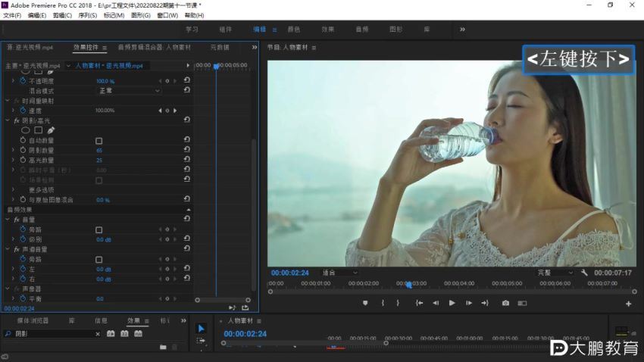This screenshot has width=644, height=362.
Task: Click the 效果 panel tab at bottom left
Action: coord(133,321)
